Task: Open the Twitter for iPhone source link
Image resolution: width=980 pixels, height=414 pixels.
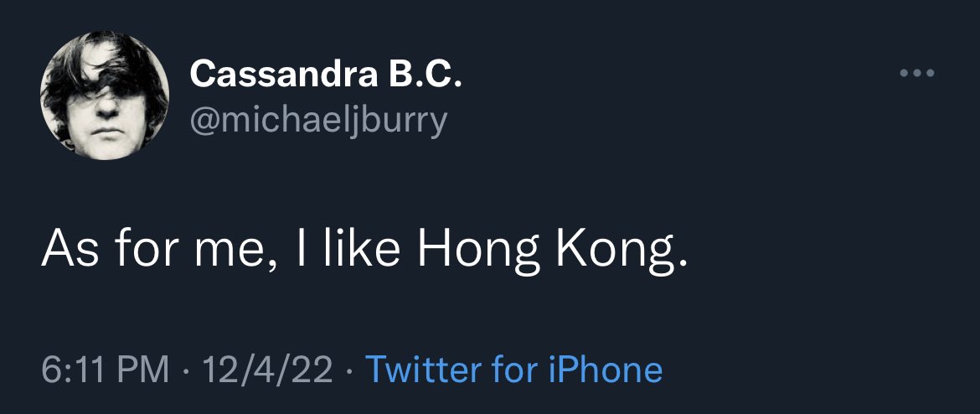Action: [514, 369]
